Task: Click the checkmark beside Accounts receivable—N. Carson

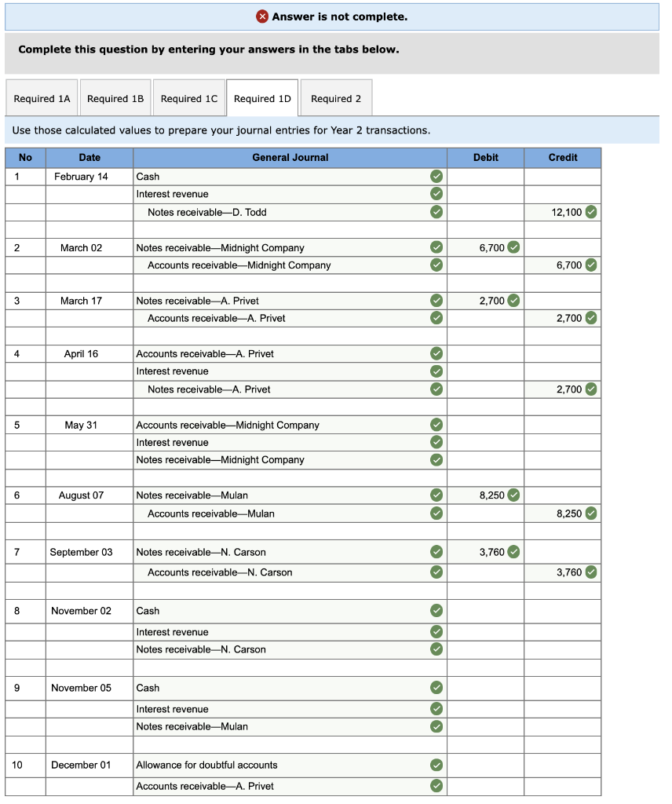Action: [436, 572]
